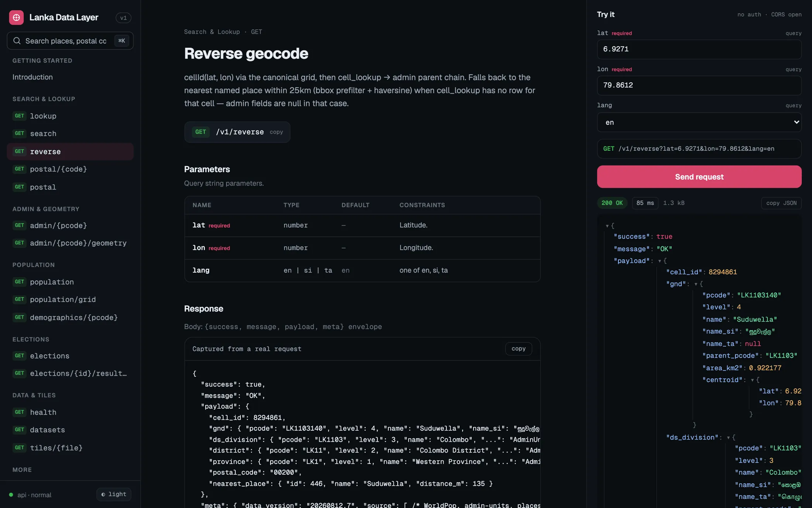
Task: Click the "LK1103140" pcode value
Action: click(x=759, y=295)
